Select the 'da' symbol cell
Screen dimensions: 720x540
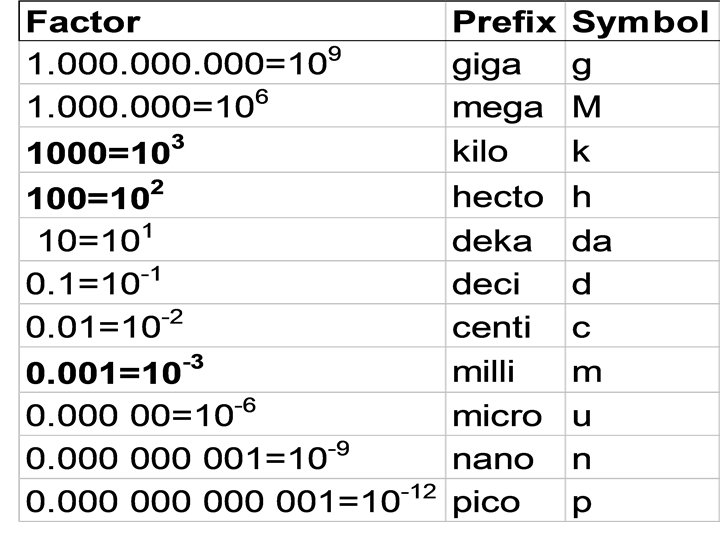click(591, 240)
